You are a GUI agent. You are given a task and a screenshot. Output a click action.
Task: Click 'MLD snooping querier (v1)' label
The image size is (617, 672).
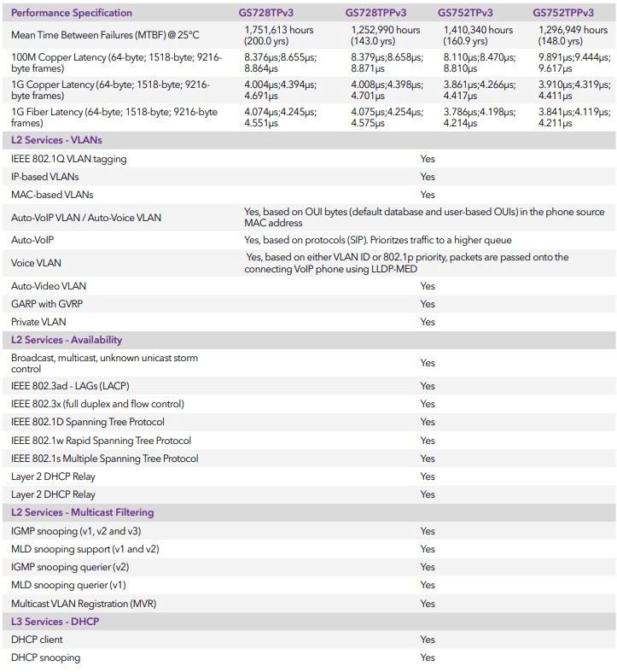click(68, 586)
